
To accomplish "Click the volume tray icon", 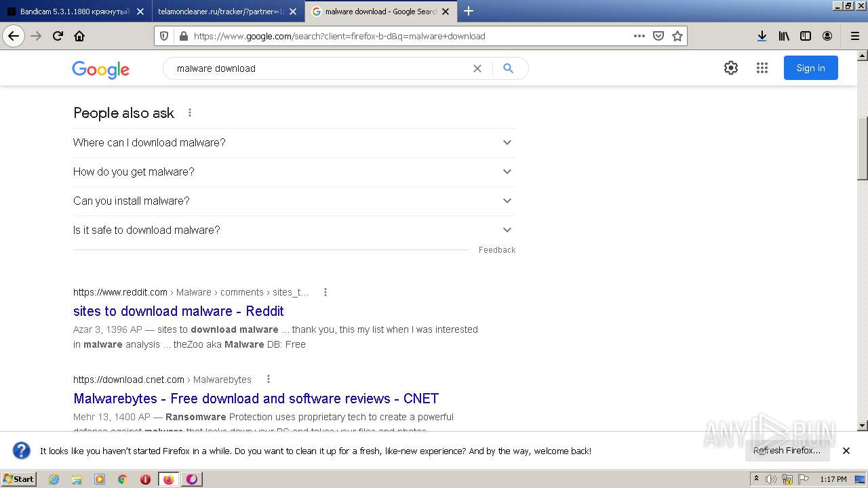I will tap(771, 479).
